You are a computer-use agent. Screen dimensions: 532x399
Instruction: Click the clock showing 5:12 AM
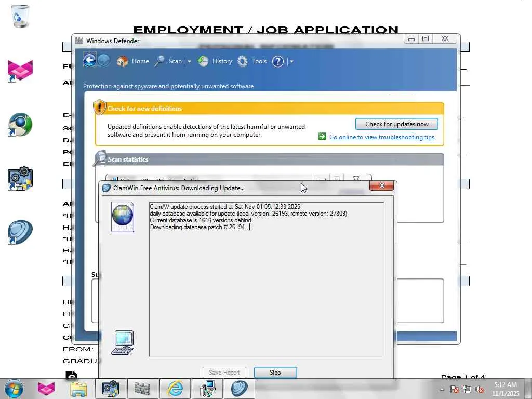coord(506,389)
